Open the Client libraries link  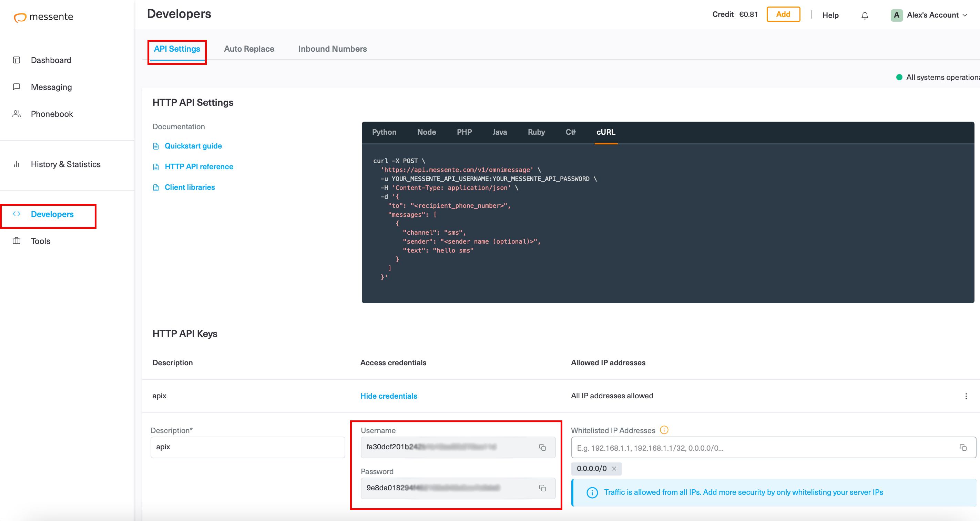click(190, 187)
